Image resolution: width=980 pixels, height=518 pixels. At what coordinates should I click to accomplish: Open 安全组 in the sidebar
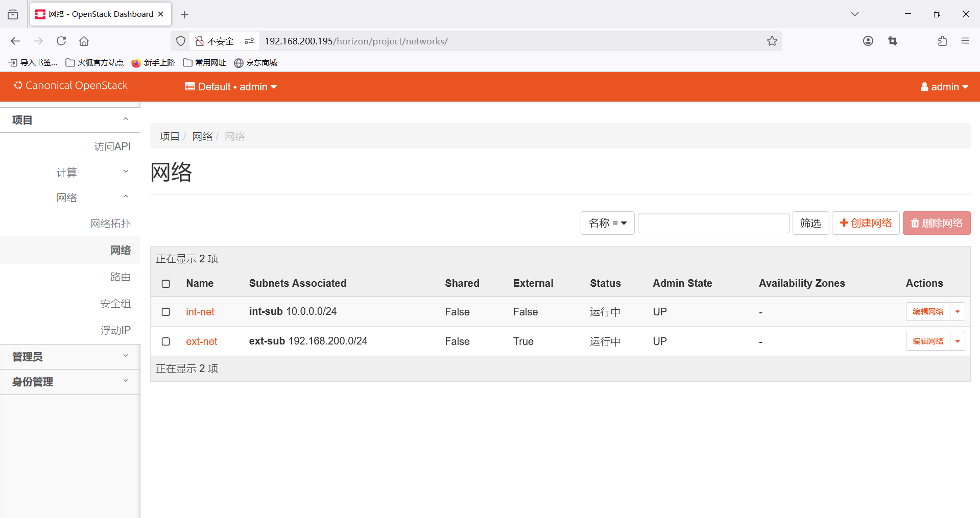[x=115, y=304]
